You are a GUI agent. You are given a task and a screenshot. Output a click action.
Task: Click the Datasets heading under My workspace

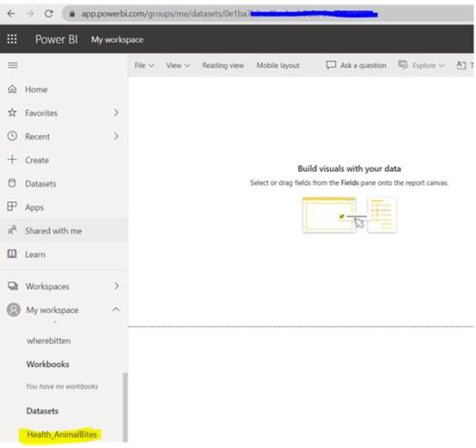click(x=42, y=411)
